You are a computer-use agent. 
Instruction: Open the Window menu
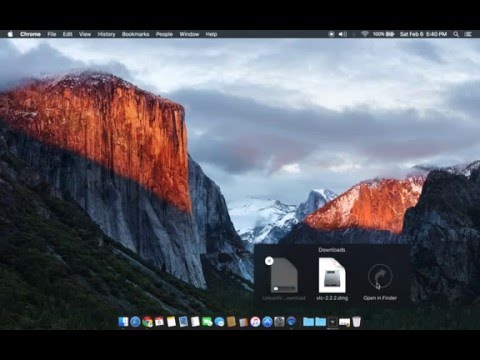189,34
